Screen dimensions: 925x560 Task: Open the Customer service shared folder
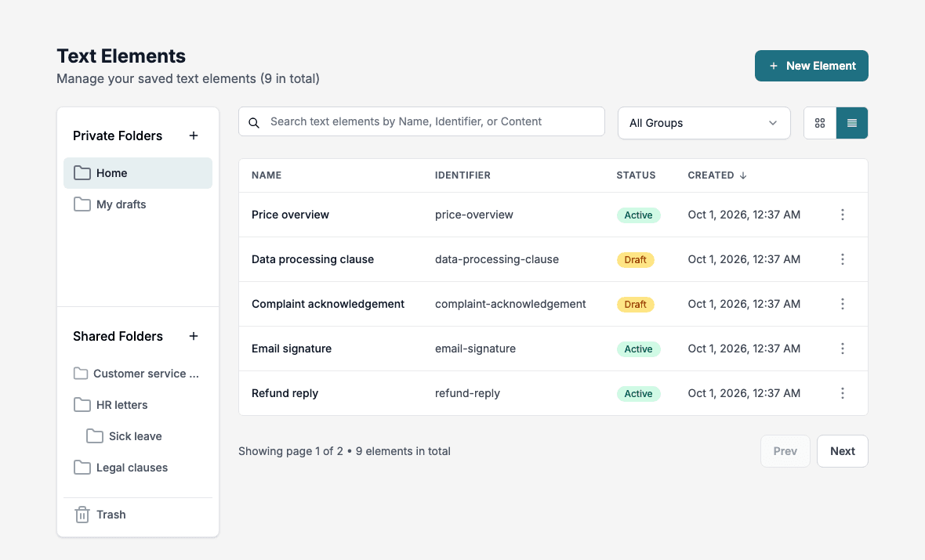(x=138, y=374)
